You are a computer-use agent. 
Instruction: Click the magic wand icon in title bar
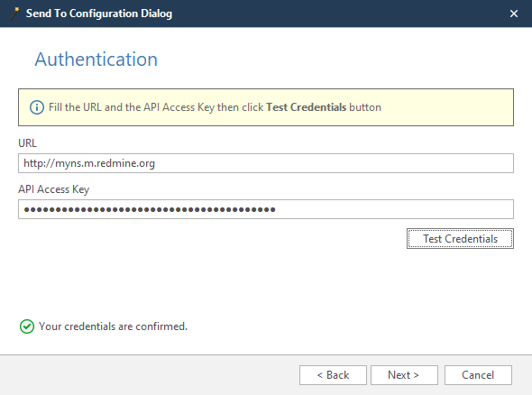14,14
